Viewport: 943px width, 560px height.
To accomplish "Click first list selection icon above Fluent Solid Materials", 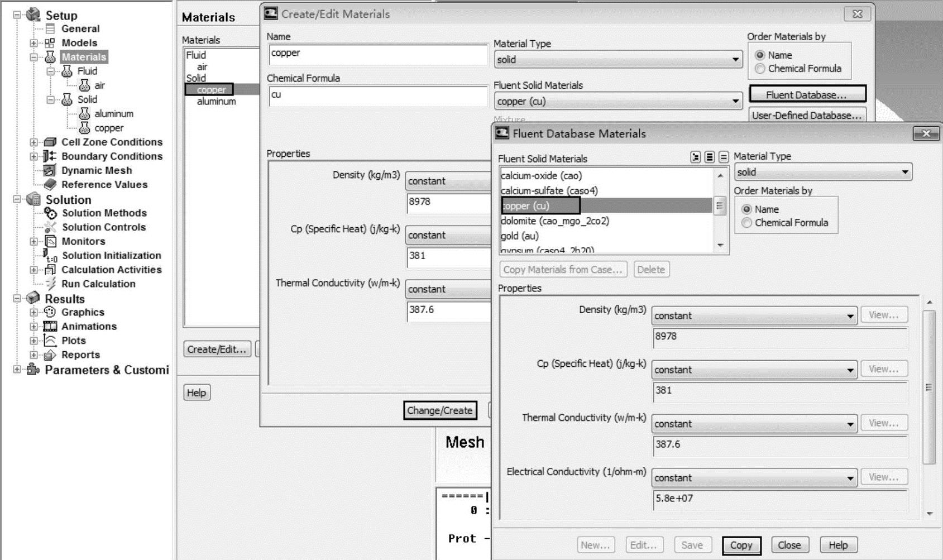I will [x=695, y=157].
